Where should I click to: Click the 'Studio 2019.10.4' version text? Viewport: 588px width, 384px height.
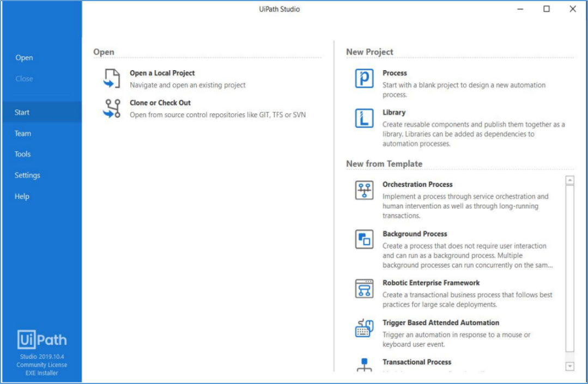[42, 356]
